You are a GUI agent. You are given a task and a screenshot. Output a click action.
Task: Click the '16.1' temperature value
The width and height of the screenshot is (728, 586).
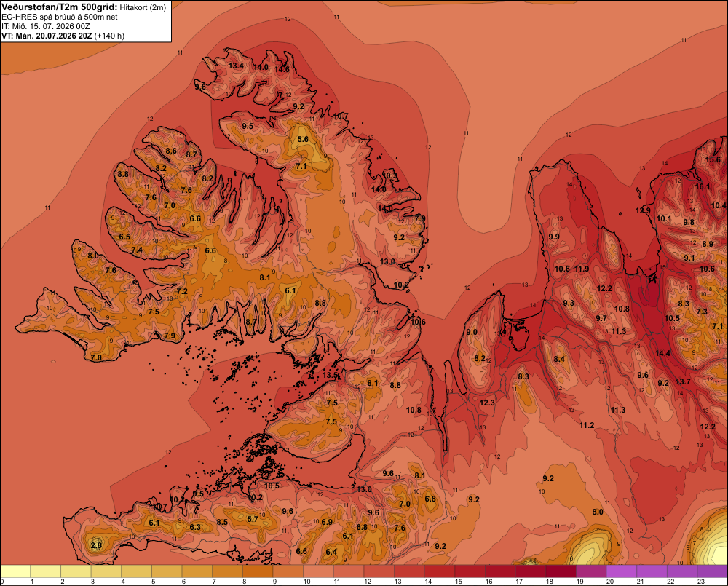(x=703, y=186)
